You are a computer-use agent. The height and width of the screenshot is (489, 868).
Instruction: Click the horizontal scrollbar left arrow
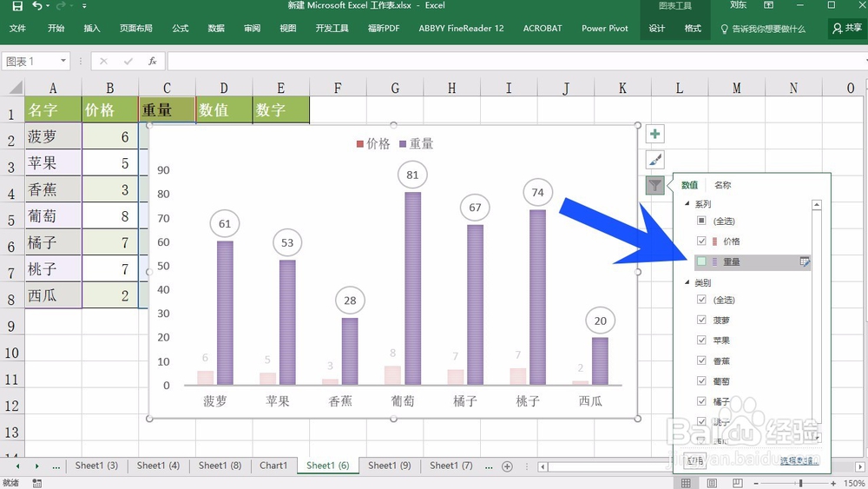(543, 466)
